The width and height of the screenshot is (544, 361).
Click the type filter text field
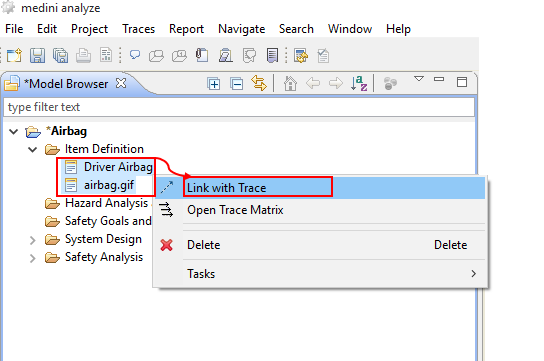pyautogui.click(x=239, y=107)
